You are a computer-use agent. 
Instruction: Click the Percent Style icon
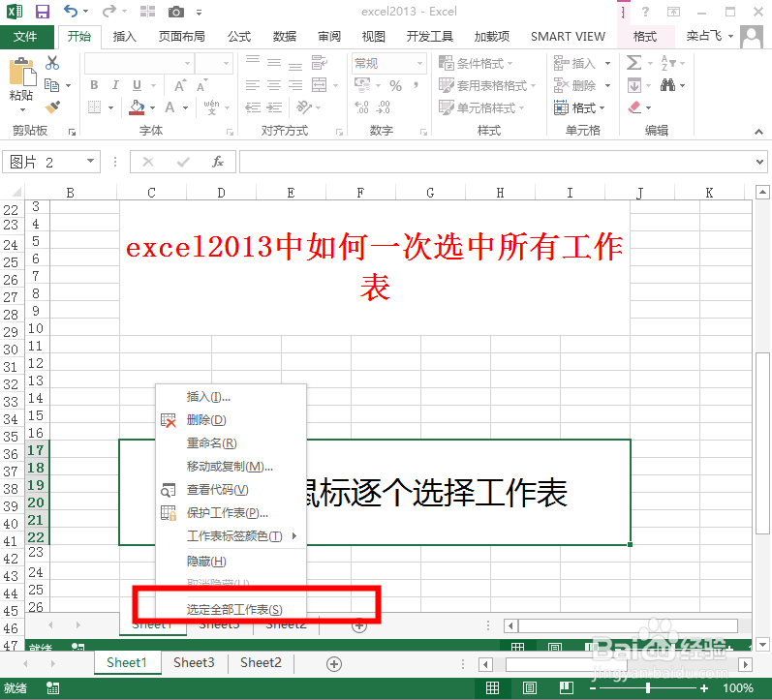click(395, 85)
